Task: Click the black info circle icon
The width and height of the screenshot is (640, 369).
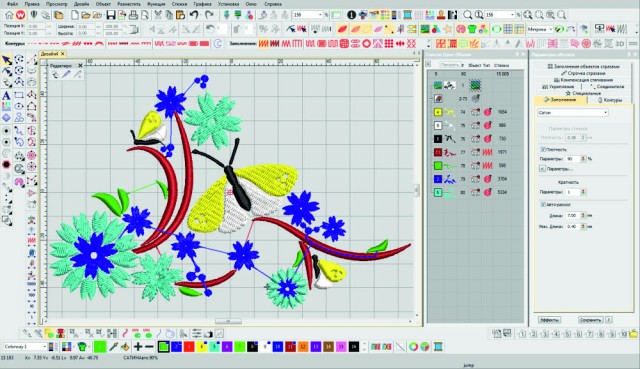Action: 351,15
